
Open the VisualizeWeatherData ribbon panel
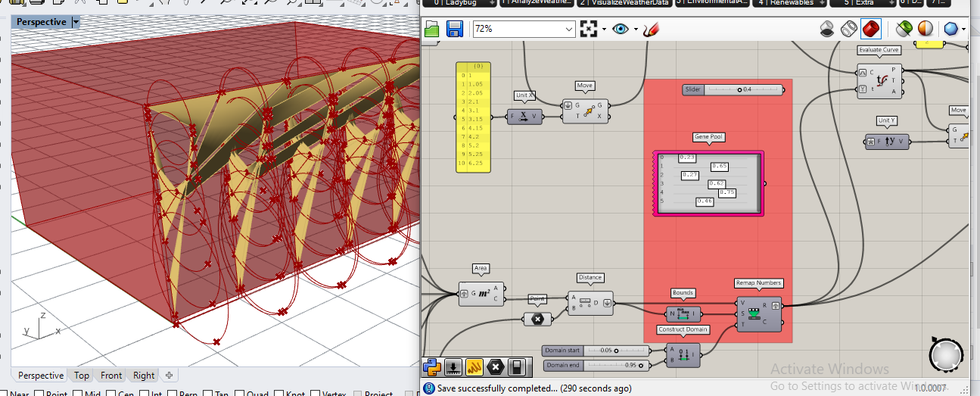(x=623, y=3)
